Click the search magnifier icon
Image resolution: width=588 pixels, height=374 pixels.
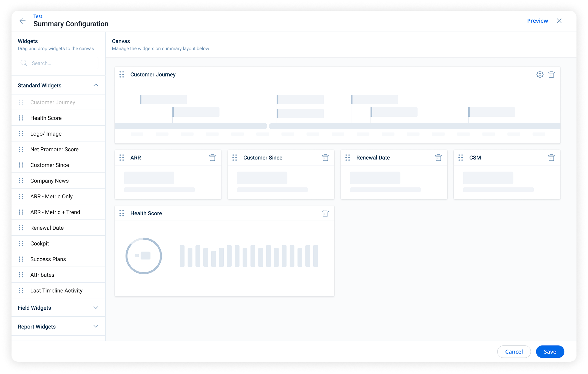[x=24, y=63]
